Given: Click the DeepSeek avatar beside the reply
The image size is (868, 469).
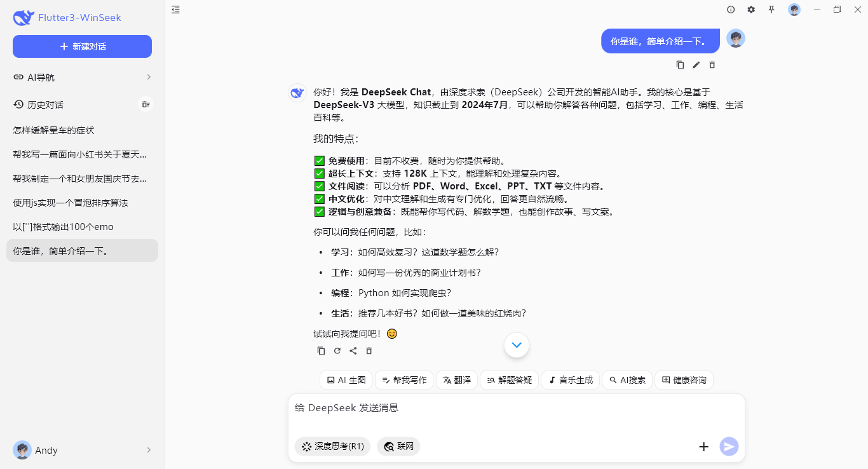Looking at the screenshot, I should pos(297,93).
